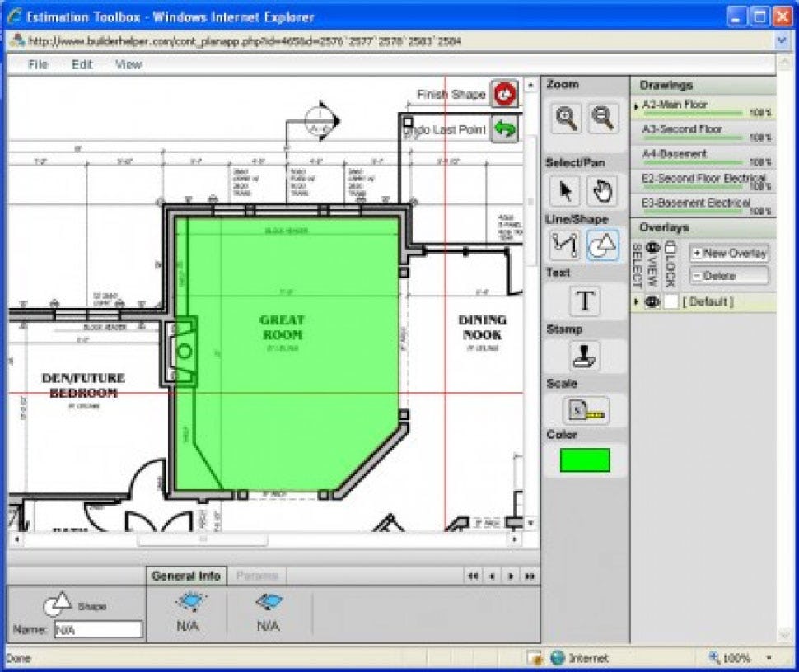Viewport: 799px width, 672px height.
Task: Switch to the Pan hand tool
Action: 604,190
